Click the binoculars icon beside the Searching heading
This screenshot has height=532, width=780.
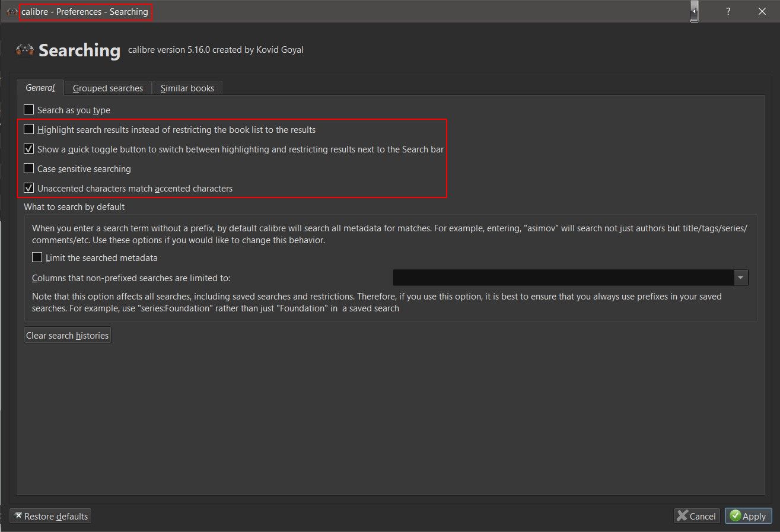coord(25,50)
